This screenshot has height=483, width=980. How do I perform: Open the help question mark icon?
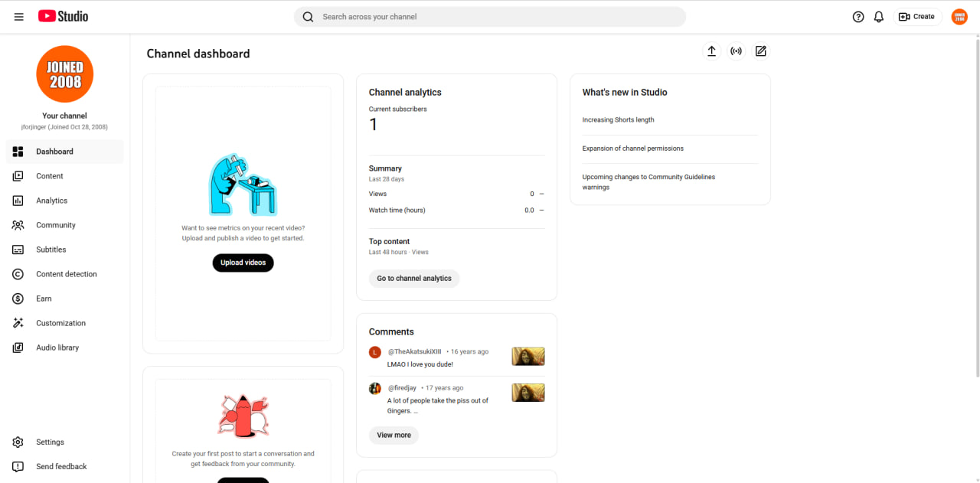coord(858,17)
